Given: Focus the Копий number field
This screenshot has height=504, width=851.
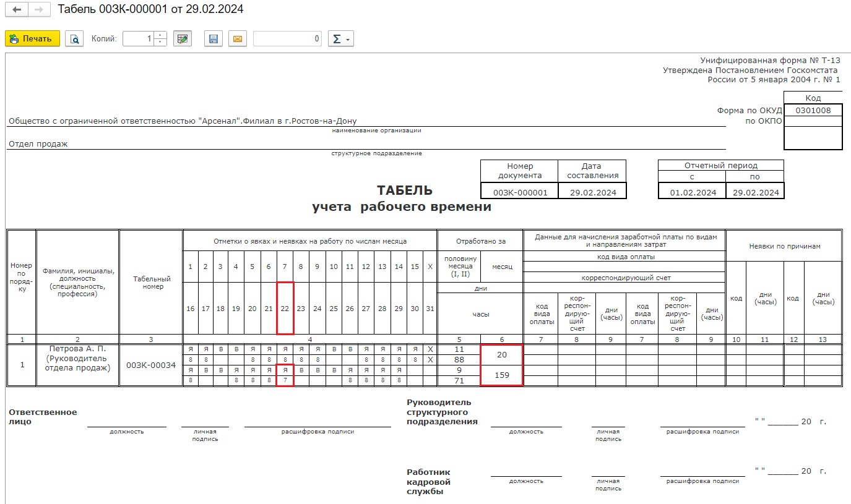Looking at the screenshot, I should point(138,38).
